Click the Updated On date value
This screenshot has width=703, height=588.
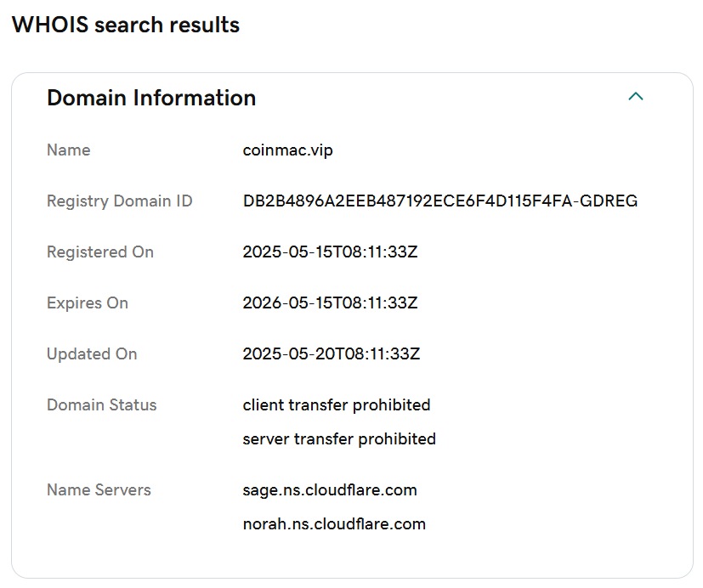coord(332,354)
